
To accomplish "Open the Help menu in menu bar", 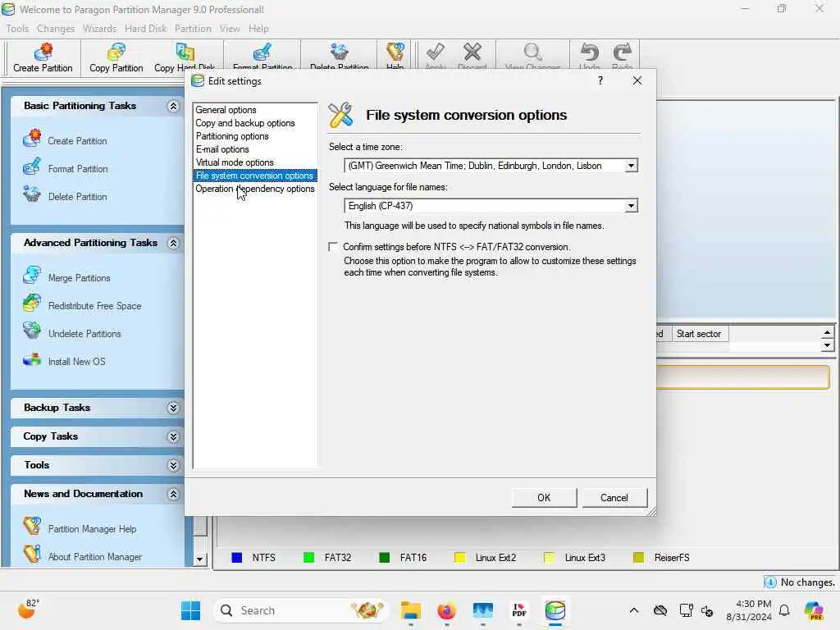I will [258, 29].
